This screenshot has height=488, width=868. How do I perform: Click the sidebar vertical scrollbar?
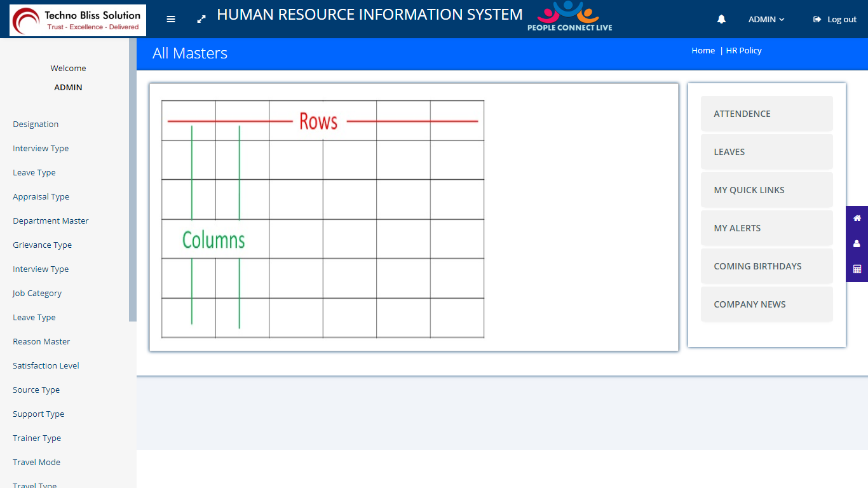tap(133, 180)
